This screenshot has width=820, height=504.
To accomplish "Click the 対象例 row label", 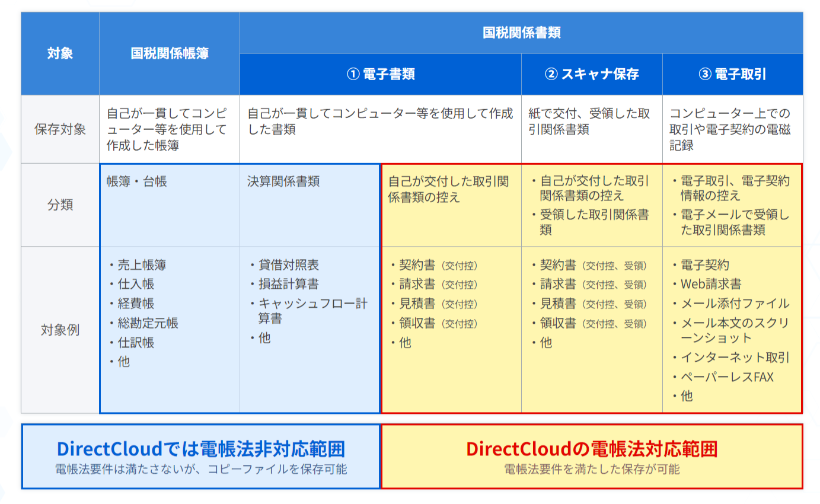I will click(60, 330).
